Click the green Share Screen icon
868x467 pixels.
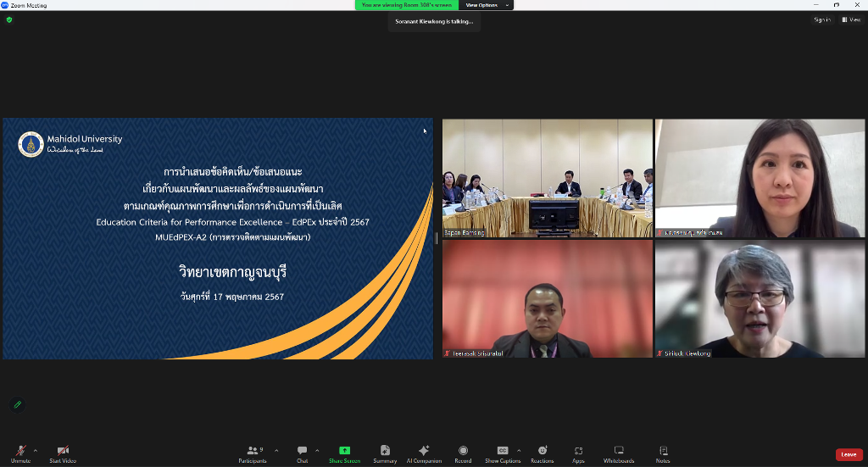pos(344,450)
